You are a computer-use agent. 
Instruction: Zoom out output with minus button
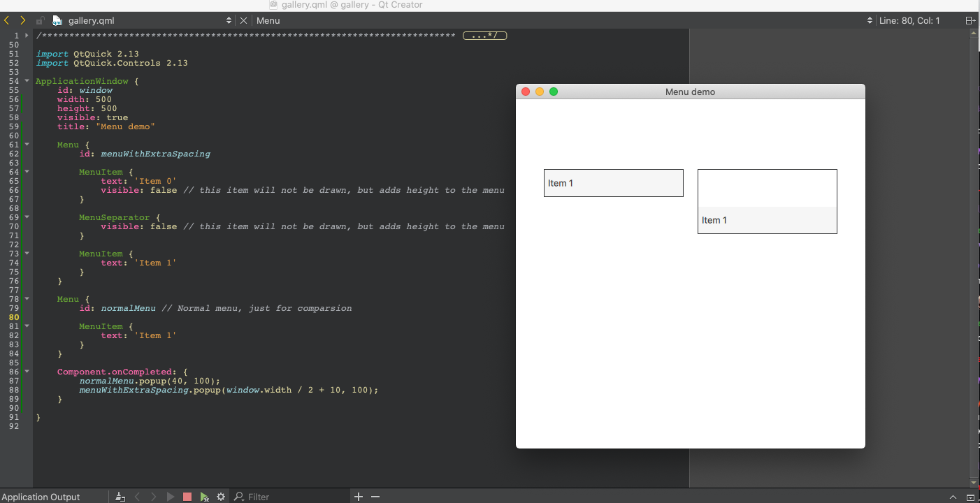pyautogui.click(x=375, y=497)
